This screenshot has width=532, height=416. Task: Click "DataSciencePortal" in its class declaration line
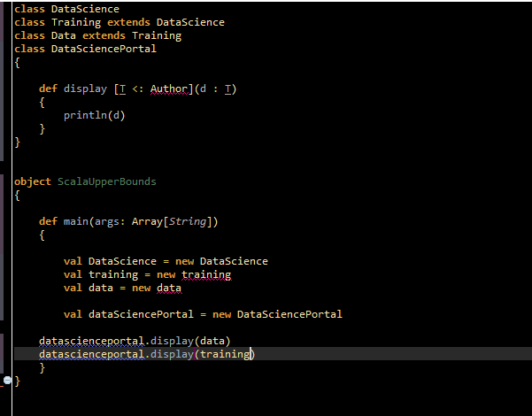[104, 49]
